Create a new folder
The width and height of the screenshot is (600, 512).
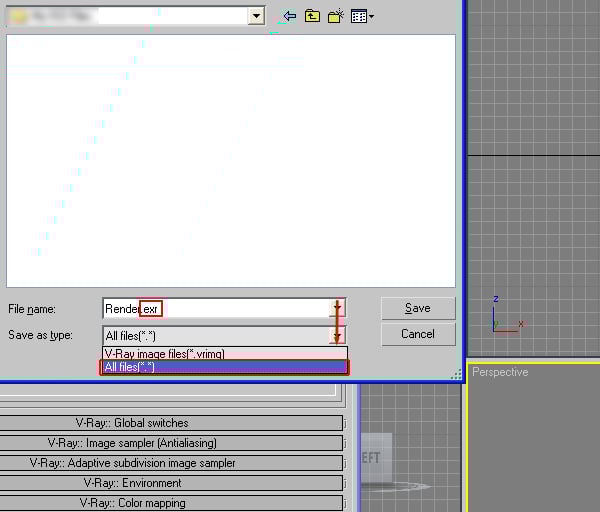336,16
